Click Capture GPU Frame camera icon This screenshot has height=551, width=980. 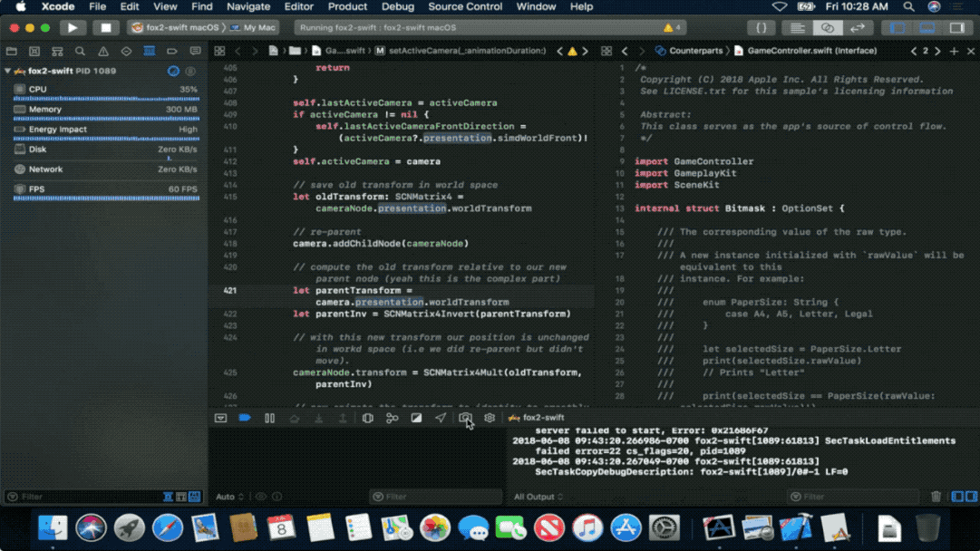[465, 418]
